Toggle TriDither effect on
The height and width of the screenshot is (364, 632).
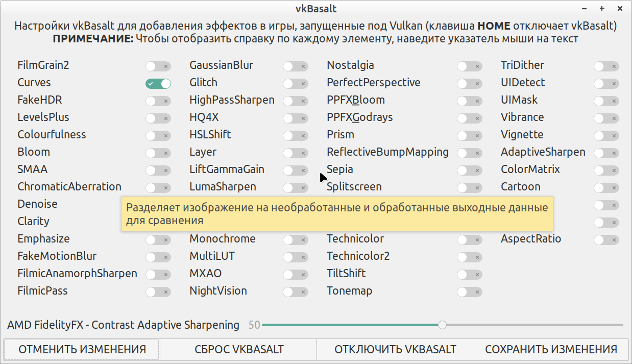tap(606, 66)
